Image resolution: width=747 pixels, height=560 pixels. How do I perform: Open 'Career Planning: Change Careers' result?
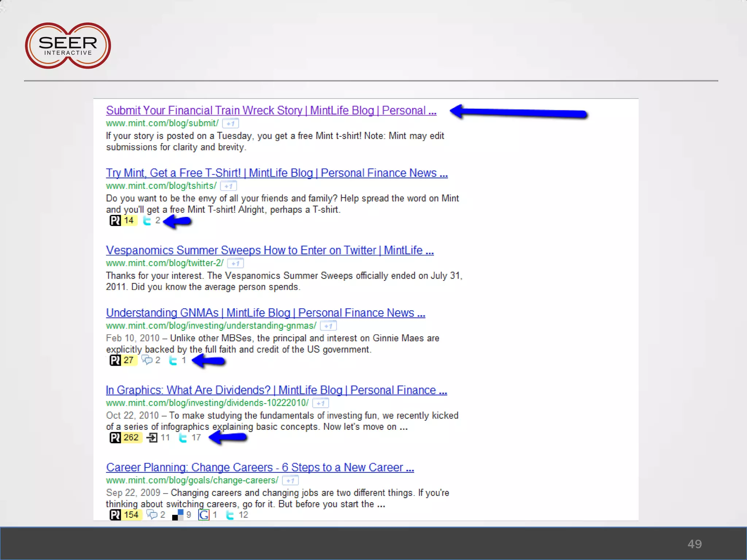pyautogui.click(x=260, y=467)
